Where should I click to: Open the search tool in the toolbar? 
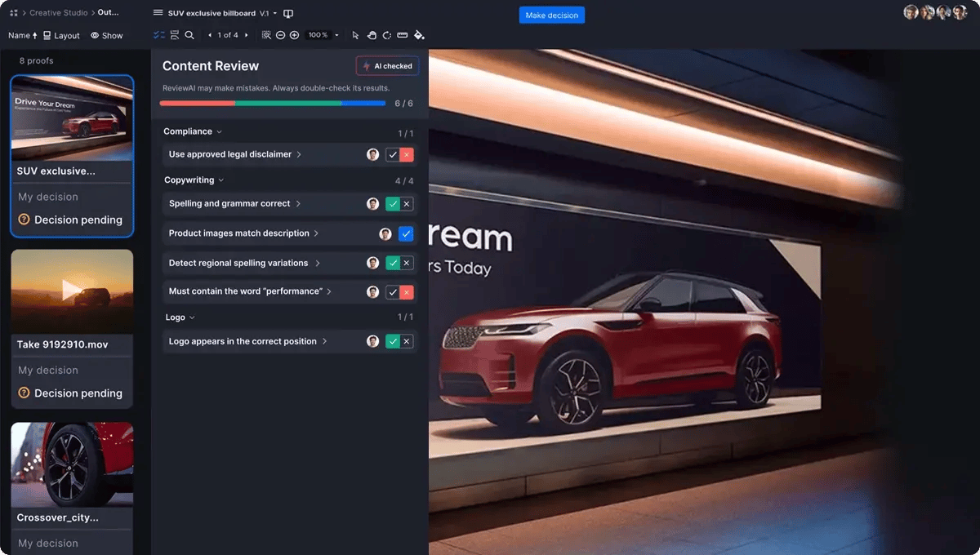click(x=189, y=35)
